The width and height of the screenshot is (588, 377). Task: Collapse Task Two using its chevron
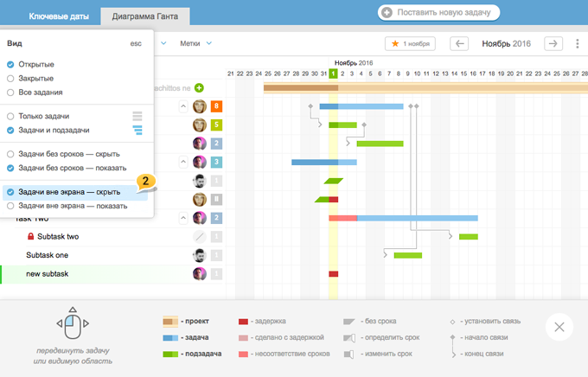(x=182, y=218)
